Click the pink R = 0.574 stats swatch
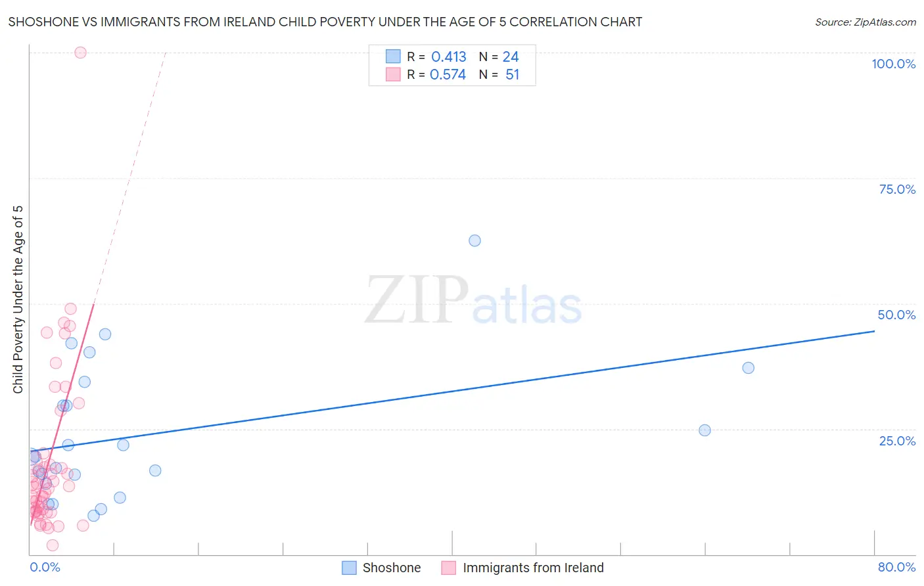Screen dimensions: 924x586 click(393, 74)
